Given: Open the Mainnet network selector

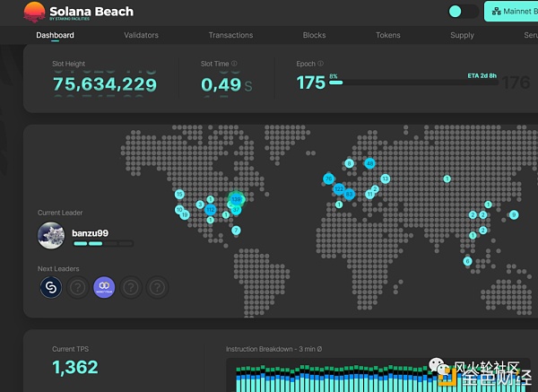Looking at the screenshot, I should (510, 12).
